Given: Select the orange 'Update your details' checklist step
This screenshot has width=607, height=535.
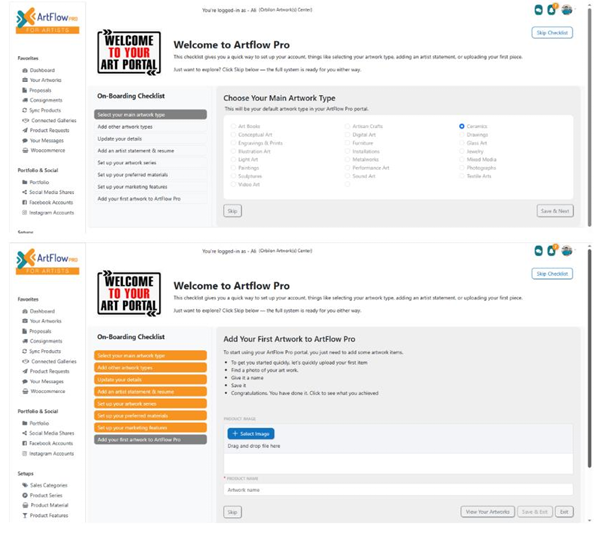Looking at the screenshot, I should tap(150, 380).
